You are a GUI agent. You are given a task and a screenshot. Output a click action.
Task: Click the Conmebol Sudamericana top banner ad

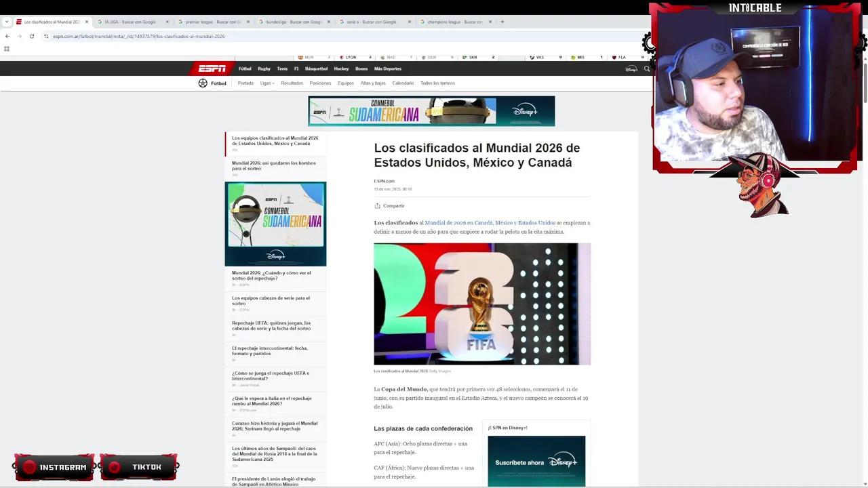pos(431,111)
